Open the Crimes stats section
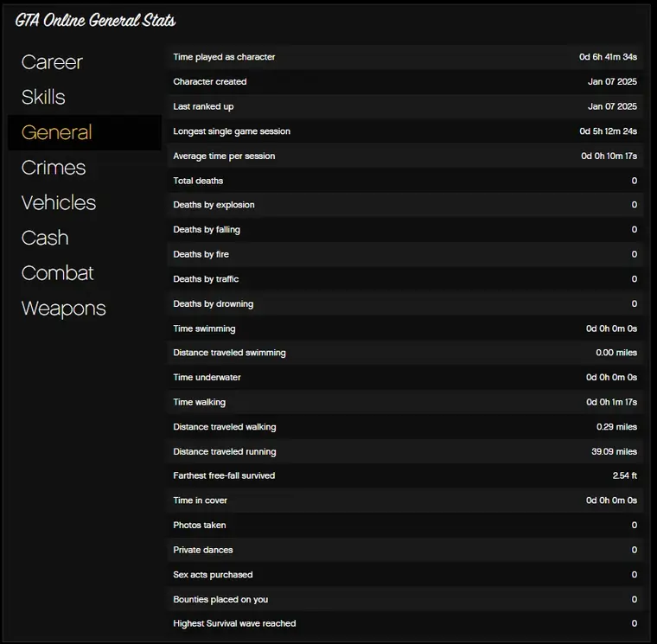Screen dimensions: 657x644 pos(54,168)
